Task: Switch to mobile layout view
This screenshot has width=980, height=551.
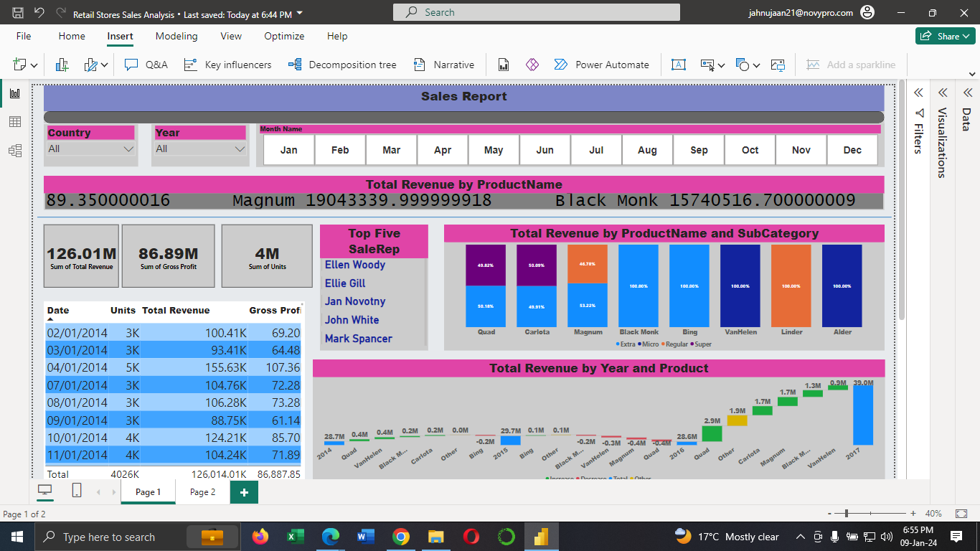Action: [x=77, y=491]
